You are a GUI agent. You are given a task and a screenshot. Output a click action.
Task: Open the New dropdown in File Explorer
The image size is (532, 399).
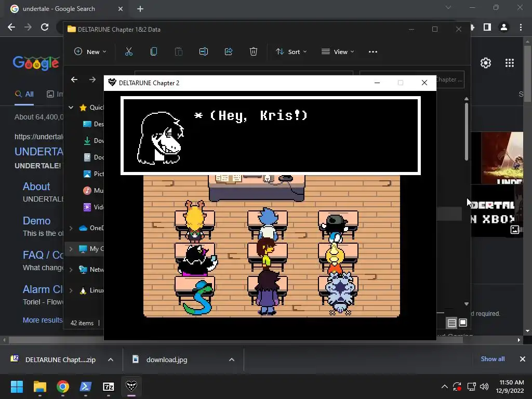[90, 51]
